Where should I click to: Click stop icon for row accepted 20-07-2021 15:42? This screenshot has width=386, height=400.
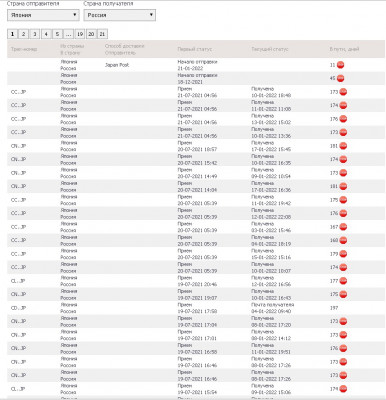click(343, 159)
